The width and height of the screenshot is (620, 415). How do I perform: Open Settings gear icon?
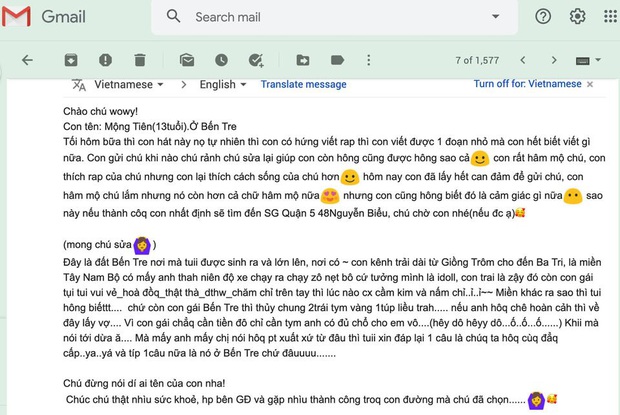pos(577,16)
